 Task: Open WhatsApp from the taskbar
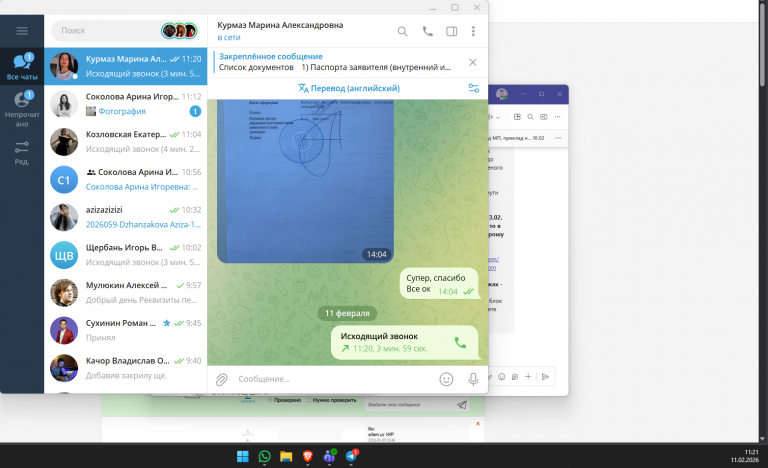pos(264,457)
